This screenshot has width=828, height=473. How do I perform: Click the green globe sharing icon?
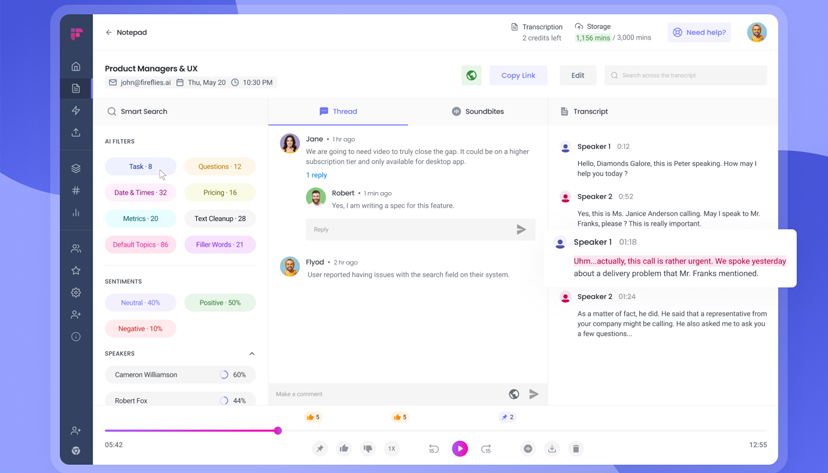[x=471, y=75]
